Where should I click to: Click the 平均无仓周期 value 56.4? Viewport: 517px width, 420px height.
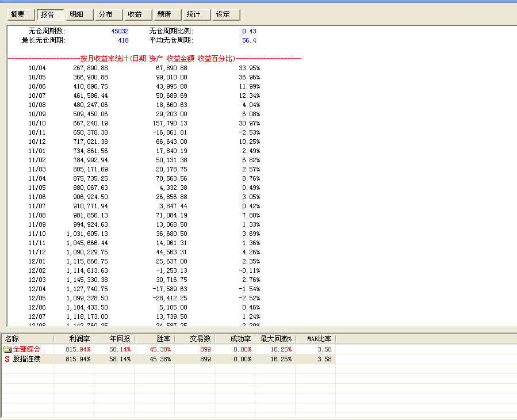249,40
